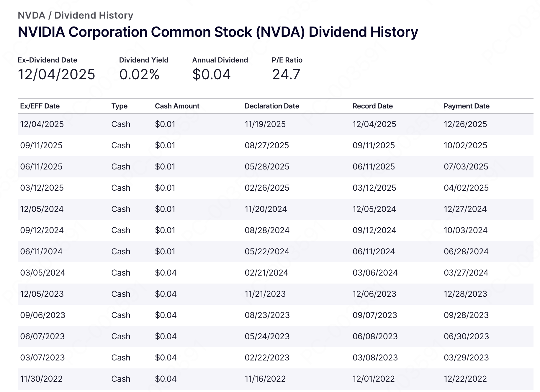Viewport: 540px width, 392px height.
Task: Click the payment date 12/26/2025 cell
Action: pos(465,124)
